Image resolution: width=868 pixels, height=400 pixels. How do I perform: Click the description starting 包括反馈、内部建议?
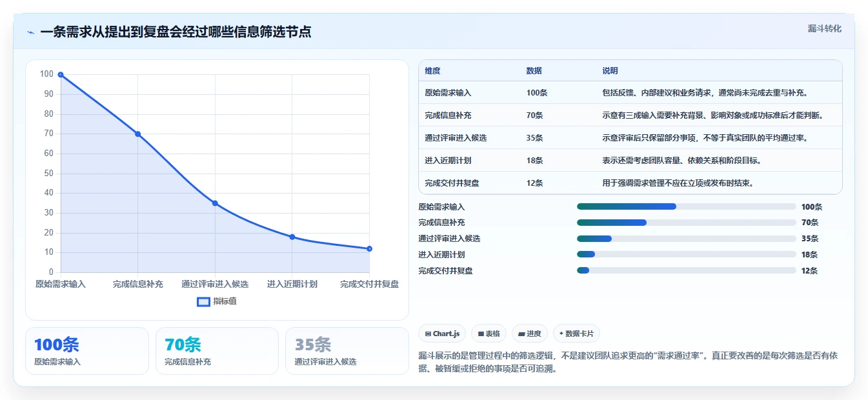[x=705, y=93]
